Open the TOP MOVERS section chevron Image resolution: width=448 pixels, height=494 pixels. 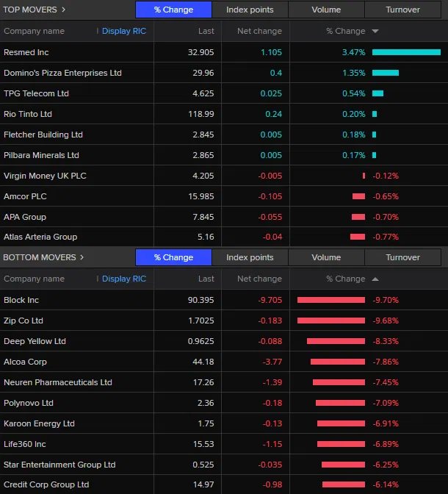(x=64, y=10)
